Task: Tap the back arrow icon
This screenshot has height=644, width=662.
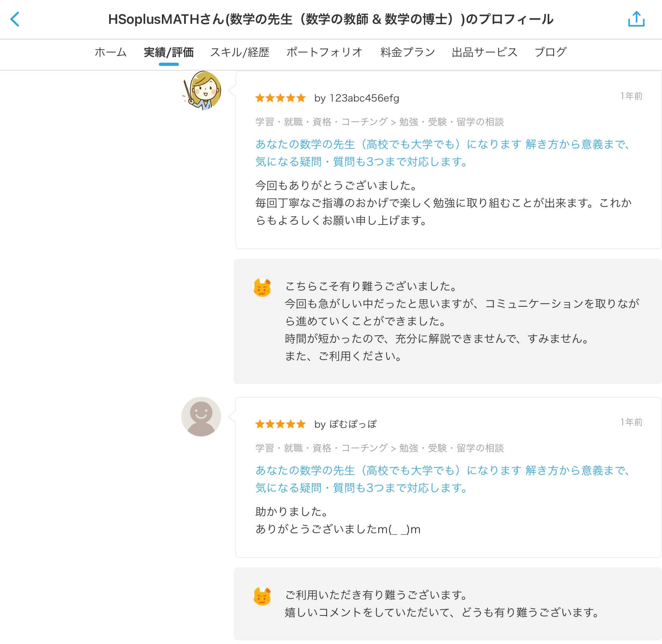Action: 15,19
